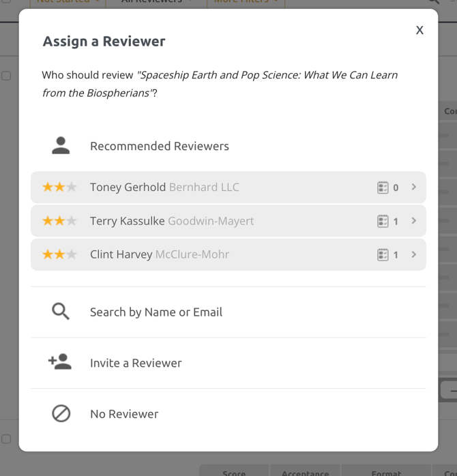This screenshot has height=476, width=457.
Task: Click Toney Gerhold's star rating
Action: click(x=59, y=187)
